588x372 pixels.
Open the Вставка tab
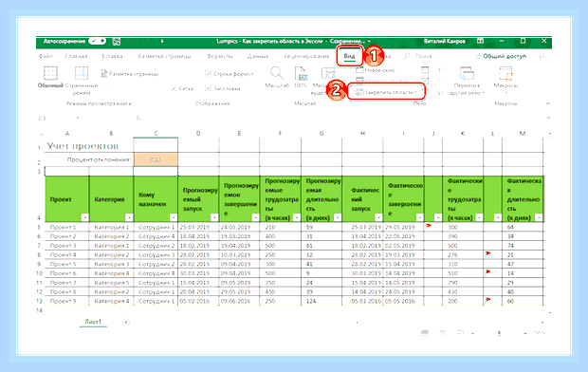pyautogui.click(x=112, y=56)
